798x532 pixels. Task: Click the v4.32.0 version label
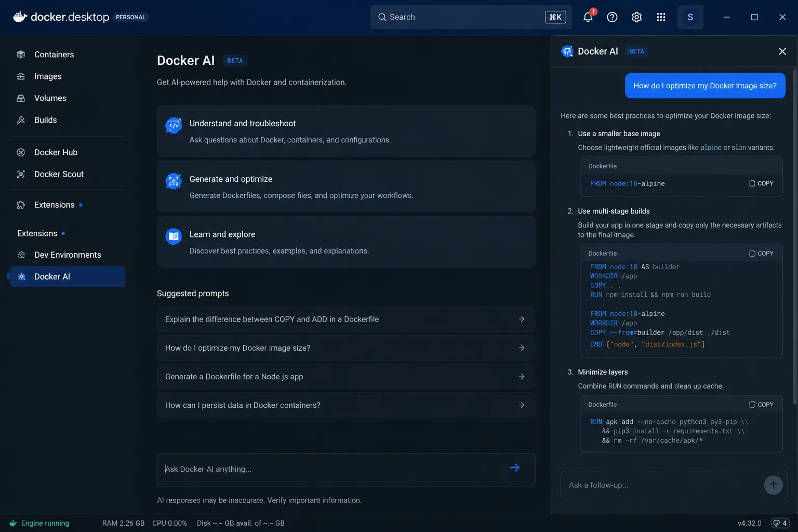pyautogui.click(x=749, y=523)
